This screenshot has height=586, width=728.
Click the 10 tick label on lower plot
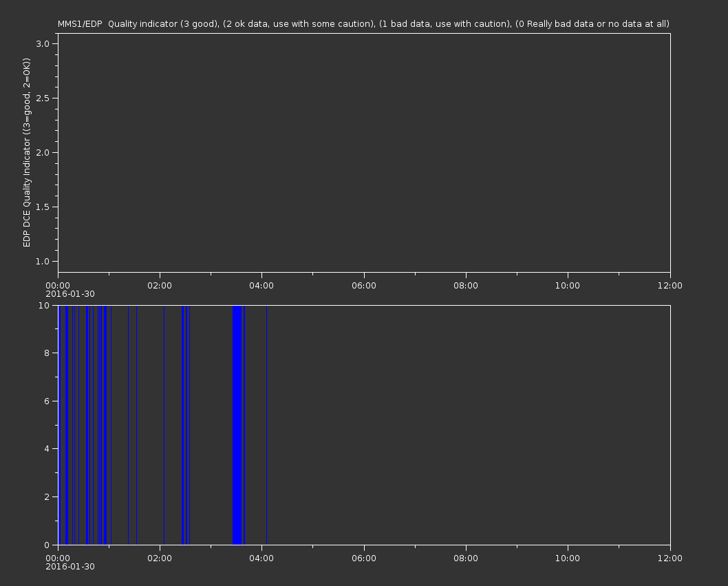[x=44, y=305]
